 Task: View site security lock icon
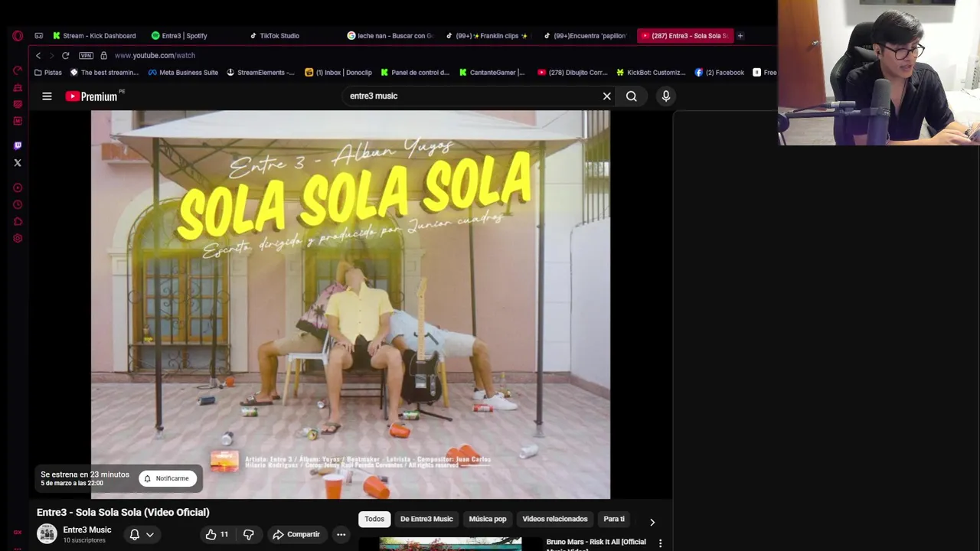pyautogui.click(x=103, y=56)
